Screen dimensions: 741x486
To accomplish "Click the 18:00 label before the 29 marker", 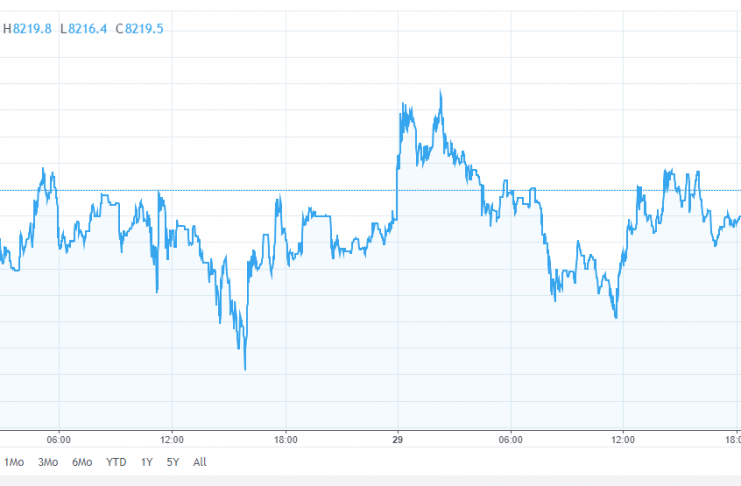I will coord(285,439).
